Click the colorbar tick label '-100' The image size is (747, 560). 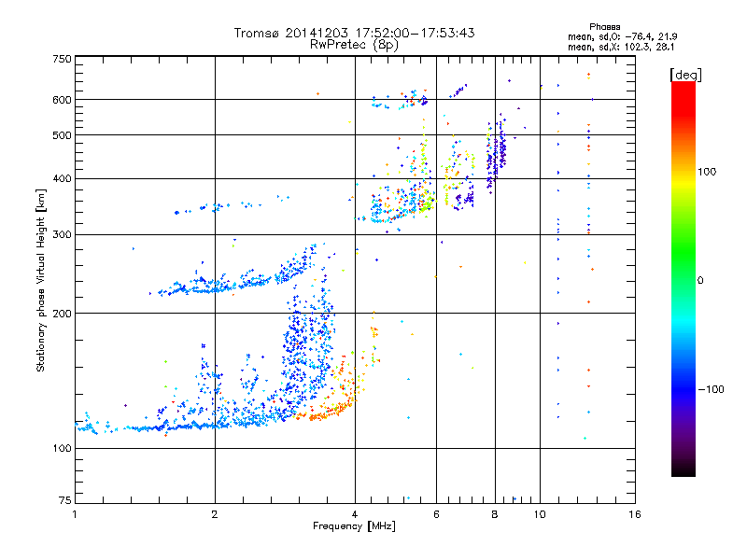pyautogui.click(x=711, y=389)
